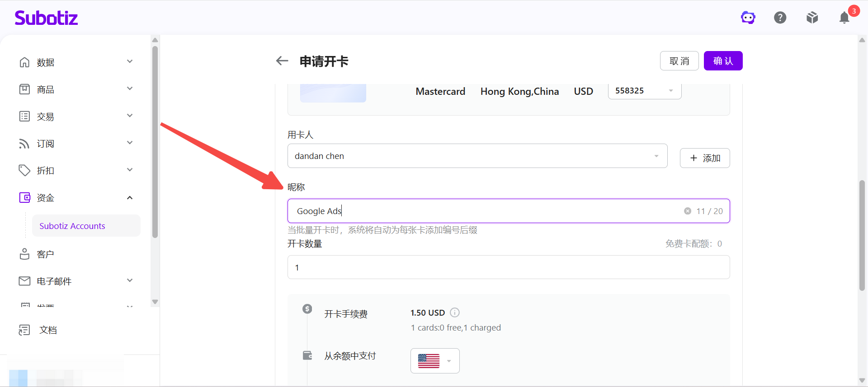Open the US flag currency dropdown
Image resolution: width=868 pixels, height=387 pixels.
pyautogui.click(x=435, y=361)
